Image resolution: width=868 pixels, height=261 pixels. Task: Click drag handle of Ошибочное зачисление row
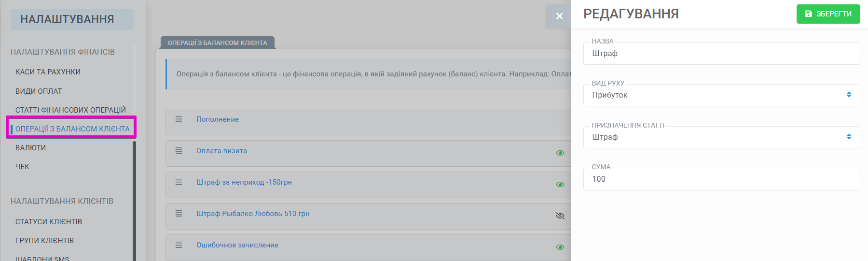coord(179,245)
